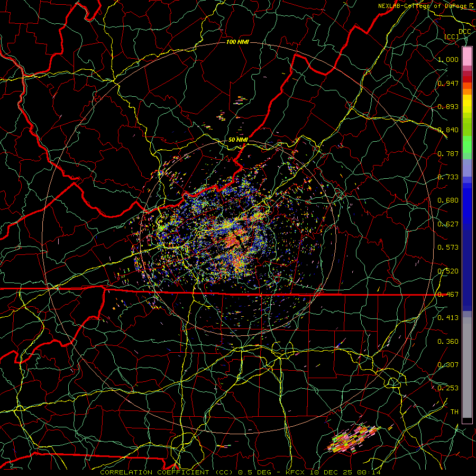Image resolution: width=476 pixels, height=476 pixels.
Task: Click the 0.467 scale value
Action: click(x=448, y=295)
